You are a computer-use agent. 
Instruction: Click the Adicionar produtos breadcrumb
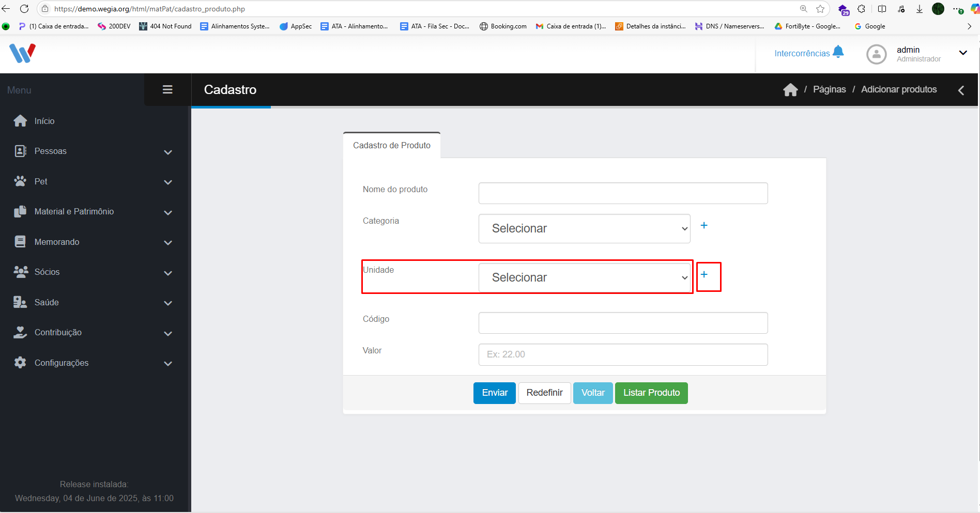[x=899, y=89]
